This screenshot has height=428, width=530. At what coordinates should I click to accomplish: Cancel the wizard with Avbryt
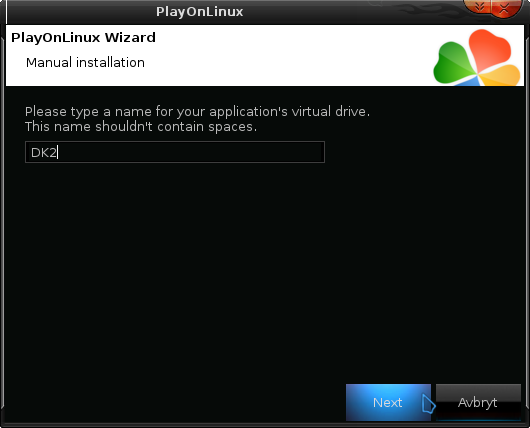click(478, 402)
